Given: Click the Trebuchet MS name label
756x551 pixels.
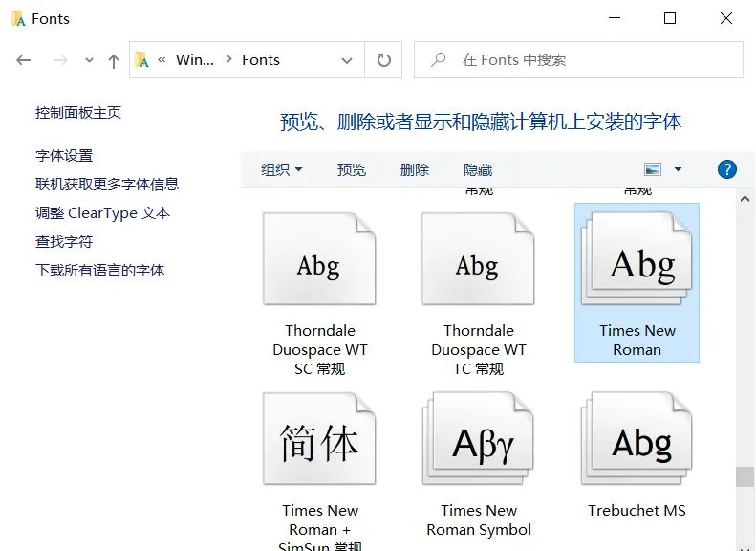Looking at the screenshot, I should point(637,510).
